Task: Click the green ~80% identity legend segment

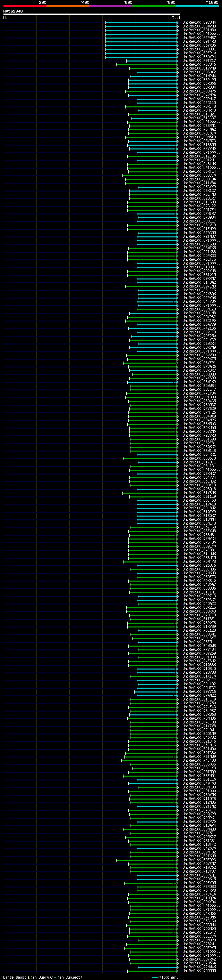Action: 154,6
